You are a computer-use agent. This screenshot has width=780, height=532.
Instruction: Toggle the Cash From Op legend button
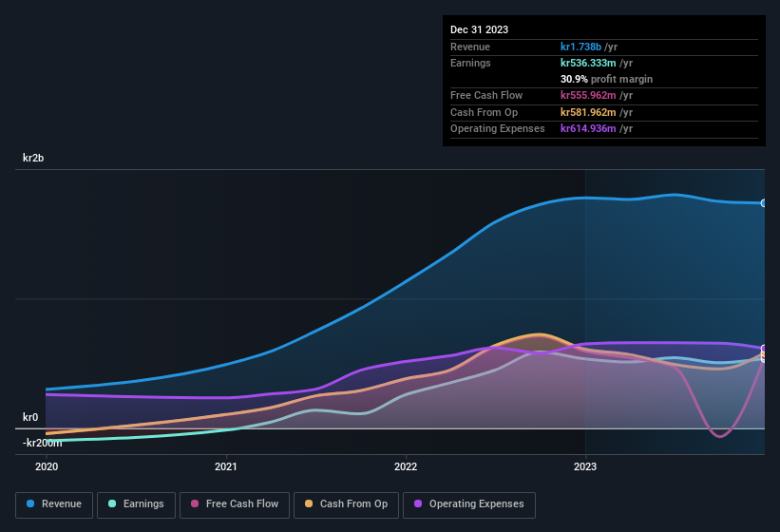click(x=346, y=504)
